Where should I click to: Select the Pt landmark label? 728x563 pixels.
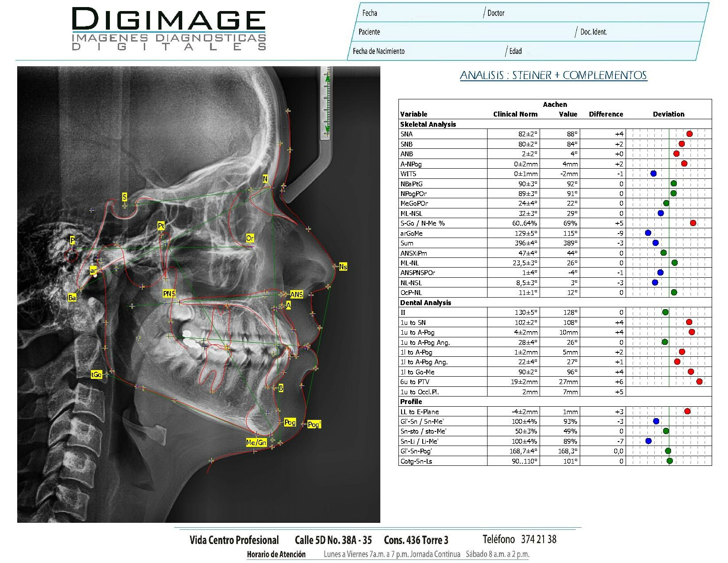click(x=161, y=226)
